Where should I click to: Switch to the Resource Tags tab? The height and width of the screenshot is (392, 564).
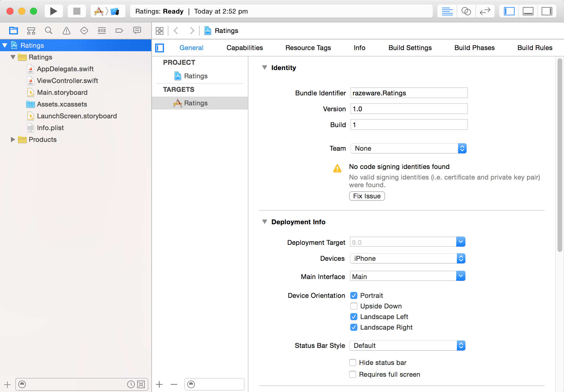pos(308,48)
